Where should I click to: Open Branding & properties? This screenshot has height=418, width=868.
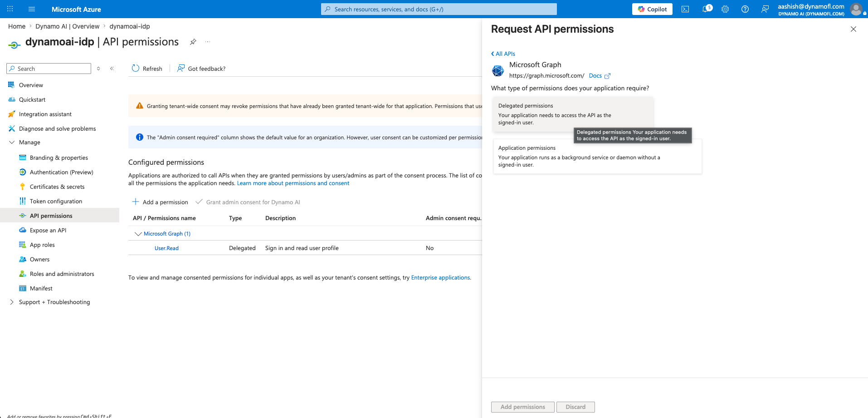click(59, 157)
